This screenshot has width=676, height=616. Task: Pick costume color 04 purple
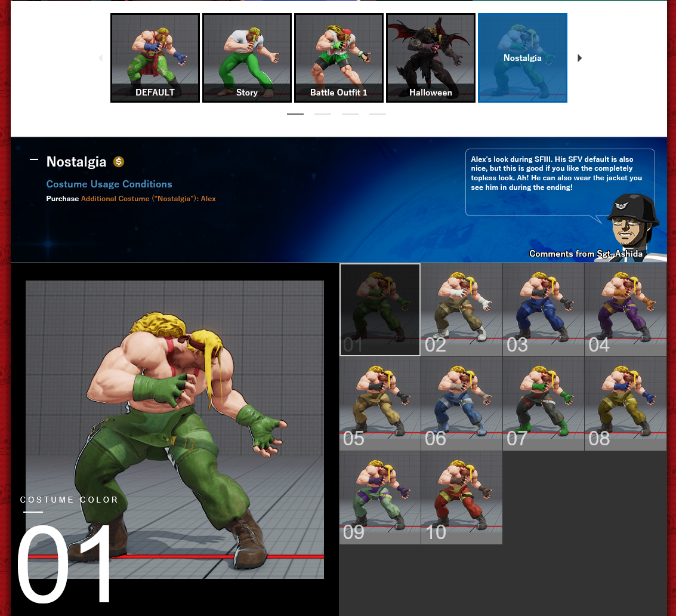[625, 310]
